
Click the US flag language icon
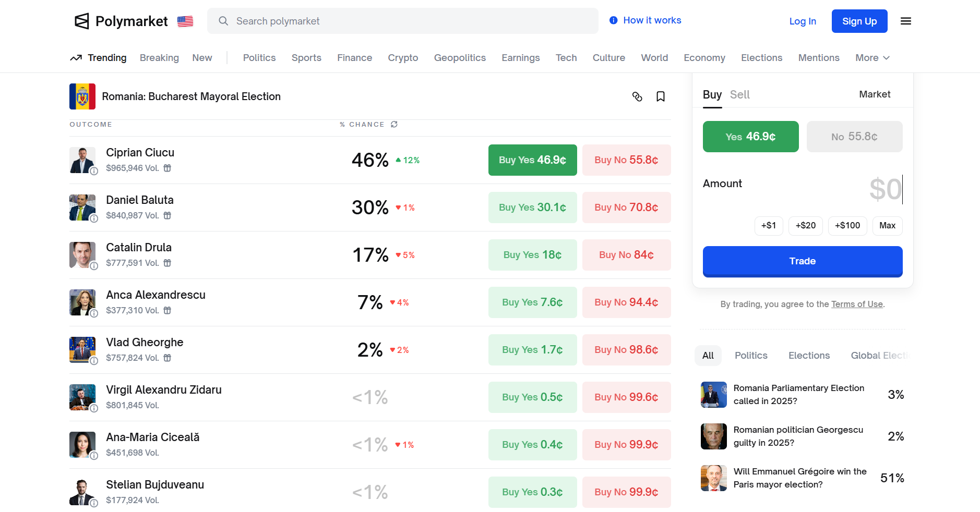(185, 21)
